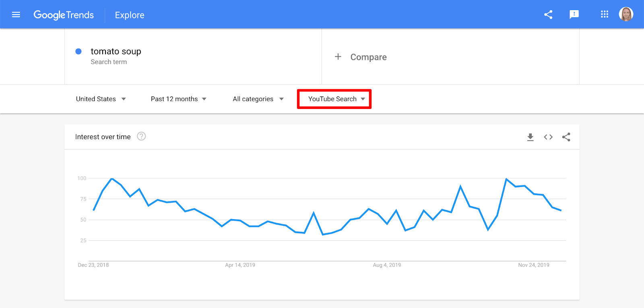Click Compare to add a term
Image resolution: width=644 pixels, height=308 pixels.
click(x=368, y=57)
